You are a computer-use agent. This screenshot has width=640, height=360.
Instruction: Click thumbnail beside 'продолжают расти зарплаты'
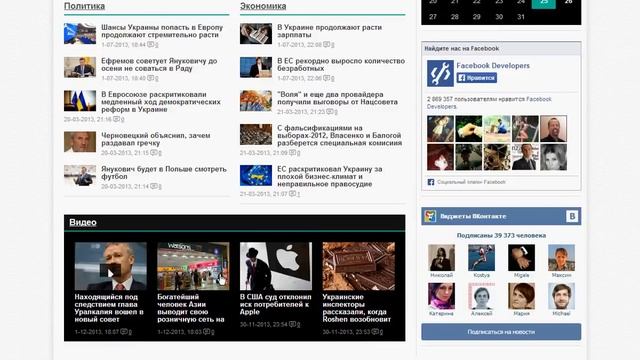point(256,33)
